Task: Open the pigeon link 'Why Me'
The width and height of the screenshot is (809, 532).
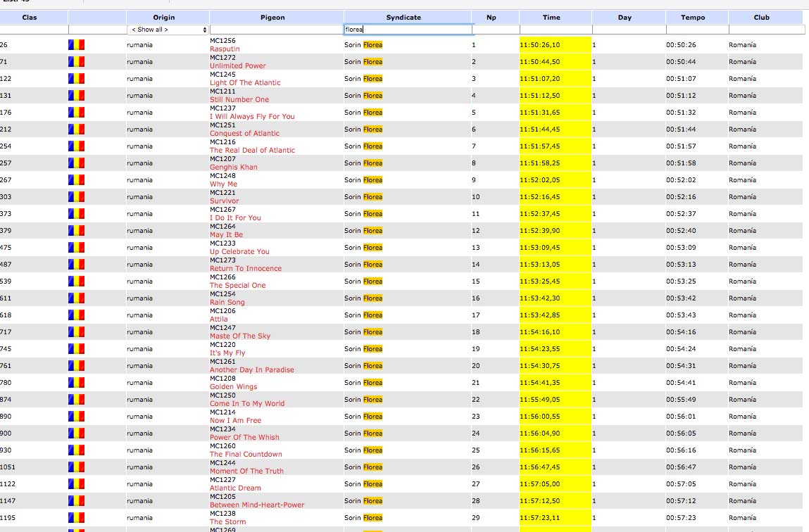Action: (x=223, y=184)
